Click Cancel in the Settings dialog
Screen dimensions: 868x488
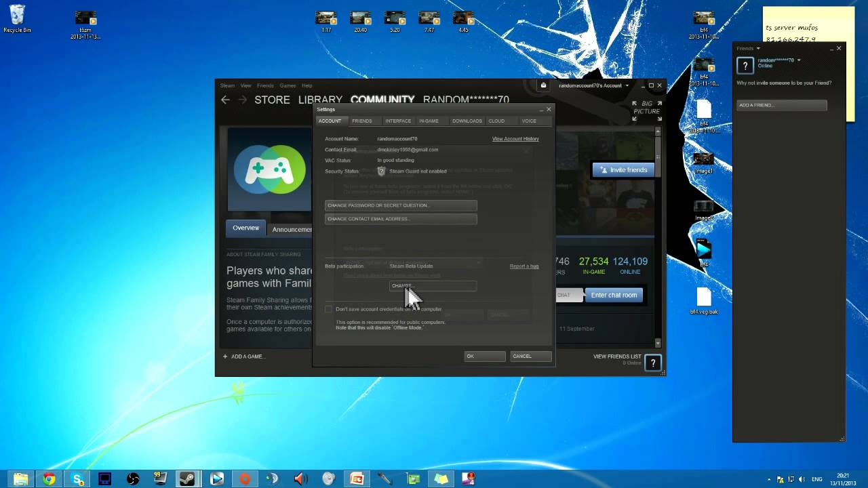click(531, 356)
